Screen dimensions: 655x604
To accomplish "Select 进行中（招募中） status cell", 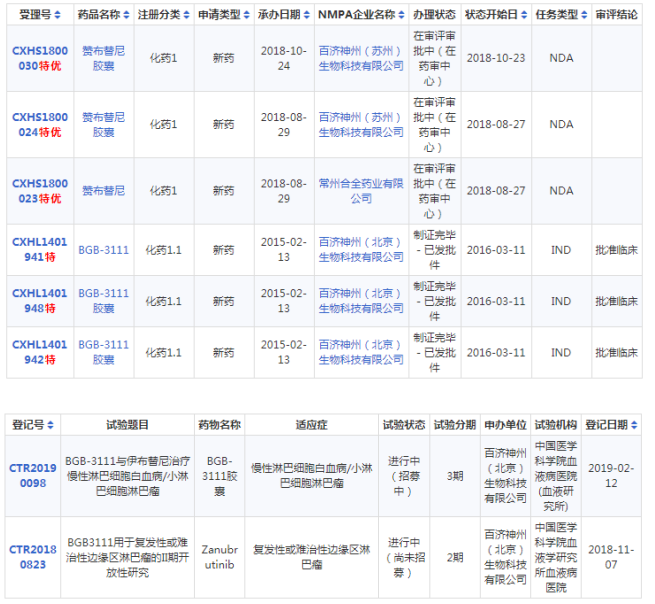I will [404, 476].
